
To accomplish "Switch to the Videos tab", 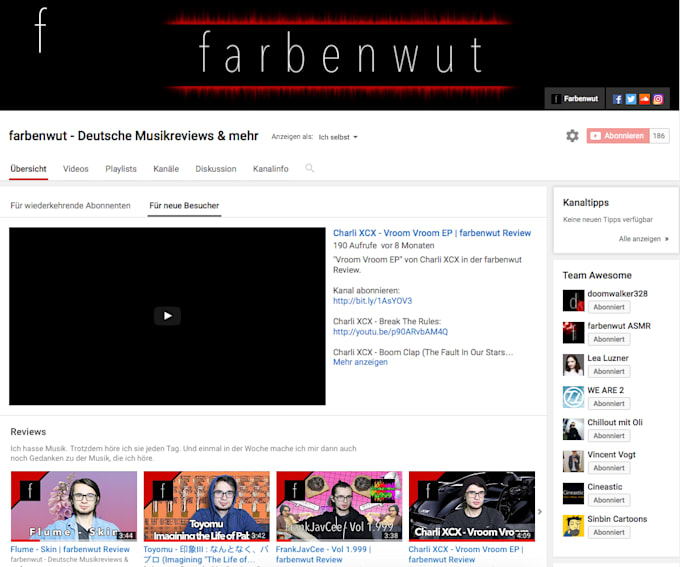I will (75, 169).
